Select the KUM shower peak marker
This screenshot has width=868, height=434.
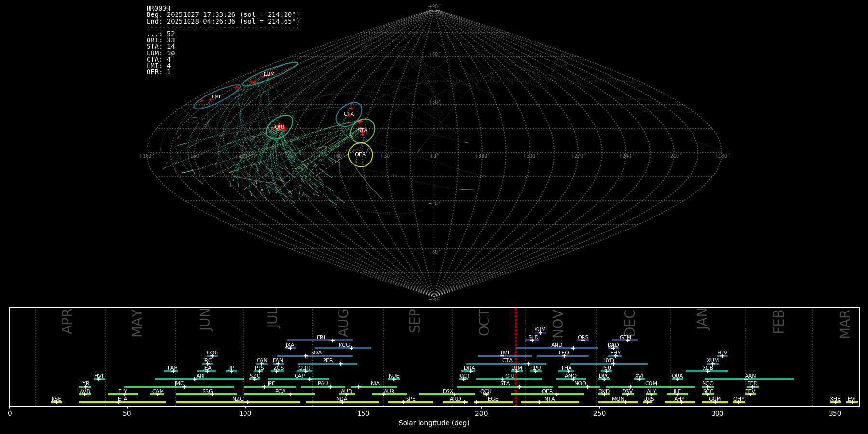[x=540, y=333]
